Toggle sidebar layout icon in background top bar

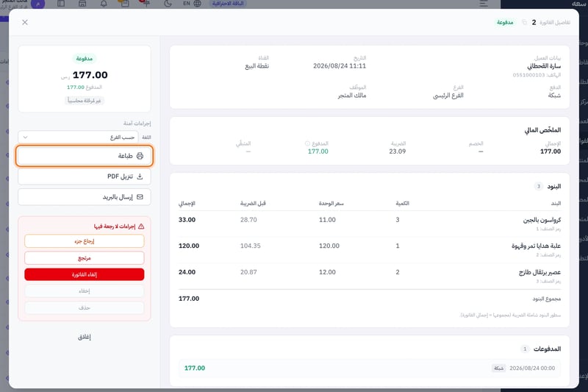click(x=61, y=4)
